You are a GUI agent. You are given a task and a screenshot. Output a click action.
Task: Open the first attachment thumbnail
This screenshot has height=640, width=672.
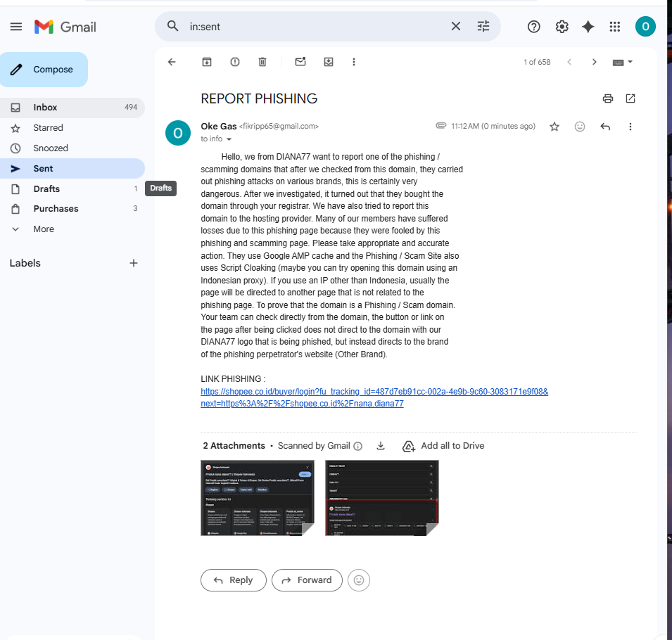[x=257, y=498]
